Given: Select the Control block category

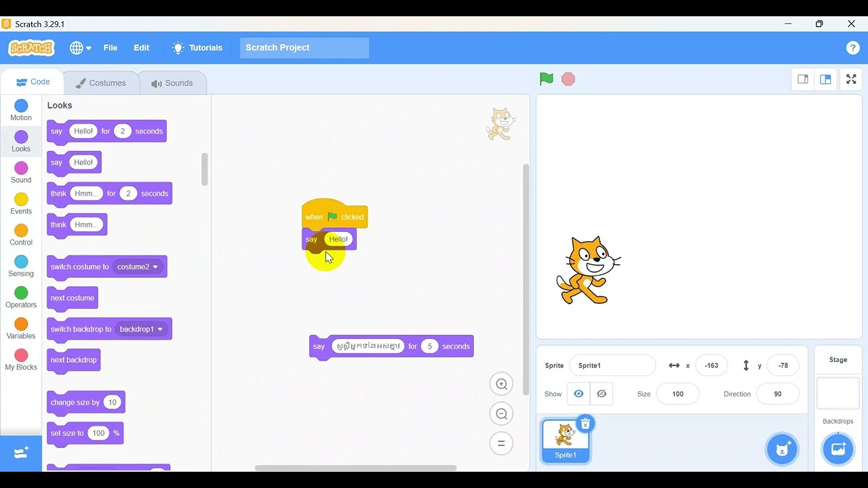Looking at the screenshot, I should (x=21, y=235).
